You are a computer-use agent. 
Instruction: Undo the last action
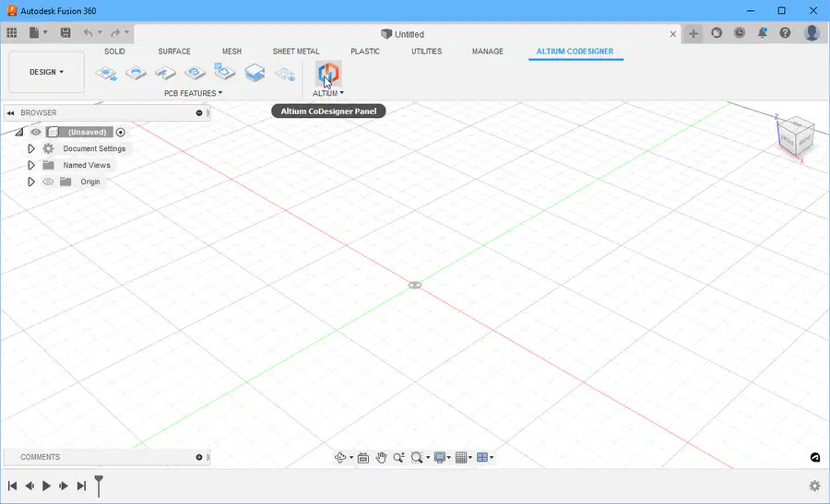[88, 33]
